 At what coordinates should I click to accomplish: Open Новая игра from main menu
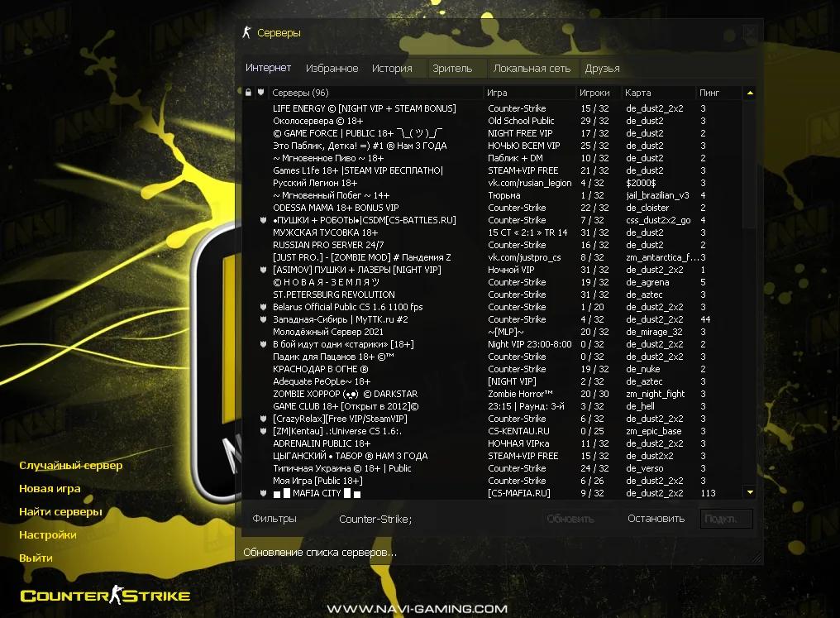point(50,488)
